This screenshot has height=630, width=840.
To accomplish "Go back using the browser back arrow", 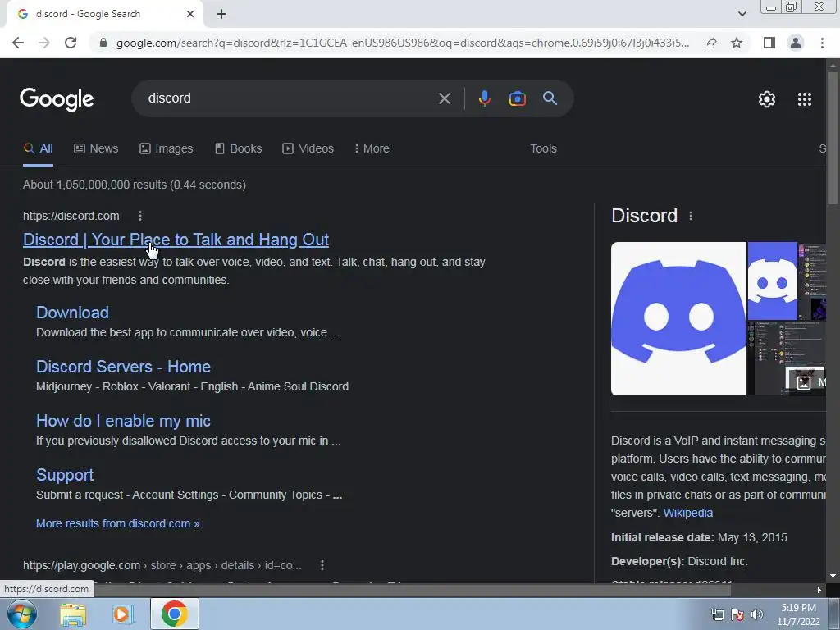I will tap(18, 43).
